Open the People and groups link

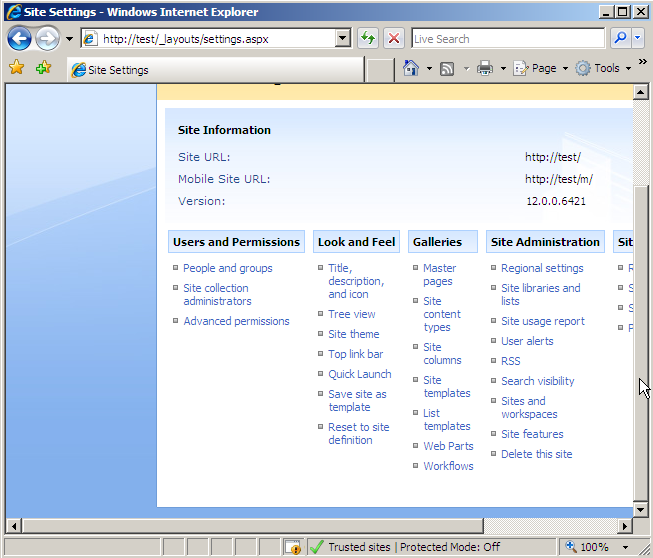pos(227,268)
